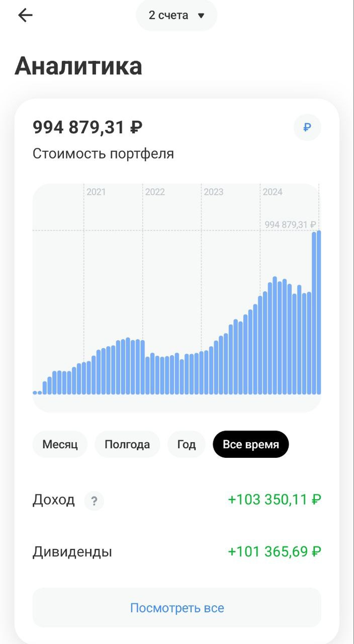Screen dimensions: 354x644
Task: Click the 2021 year marker on chart
Action: [x=96, y=192]
